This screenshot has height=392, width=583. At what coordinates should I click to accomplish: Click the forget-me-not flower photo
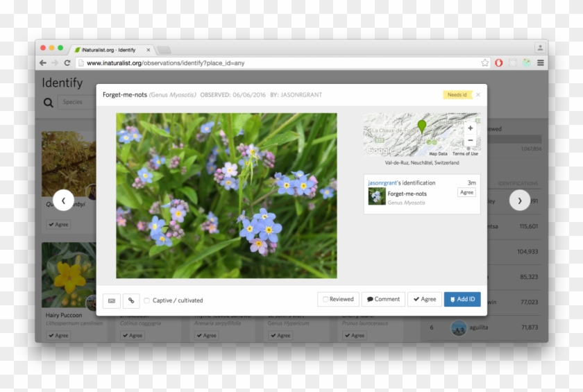[x=226, y=196]
